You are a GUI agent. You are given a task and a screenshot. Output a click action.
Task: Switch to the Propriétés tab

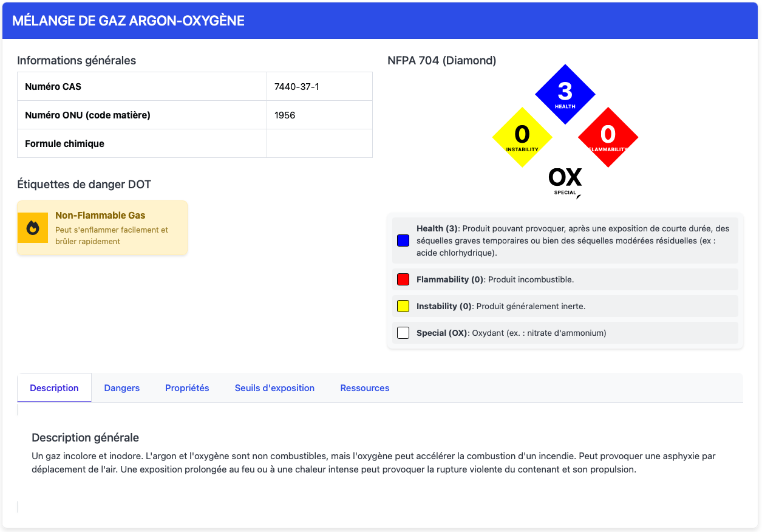coord(187,388)
